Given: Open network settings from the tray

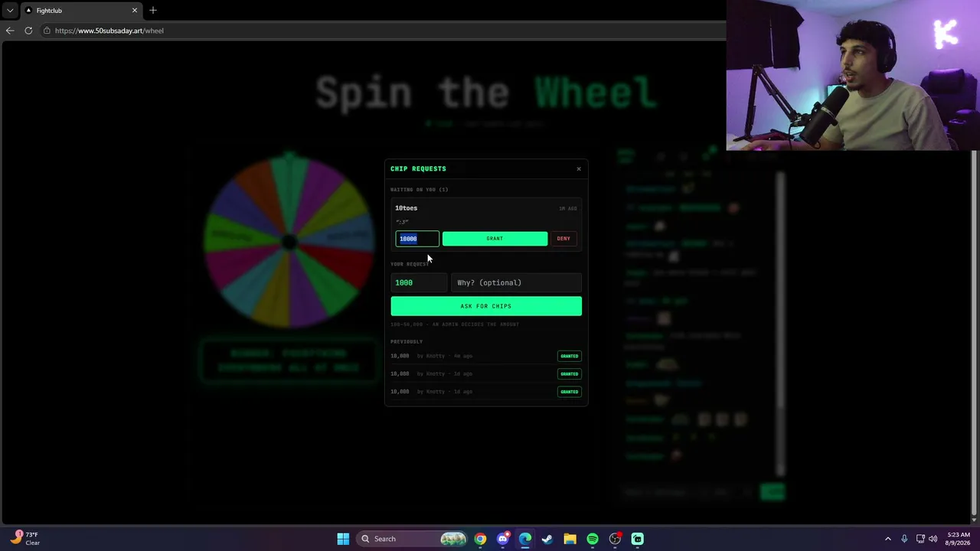Looking at the screenshot, I should tap(920, 539).
